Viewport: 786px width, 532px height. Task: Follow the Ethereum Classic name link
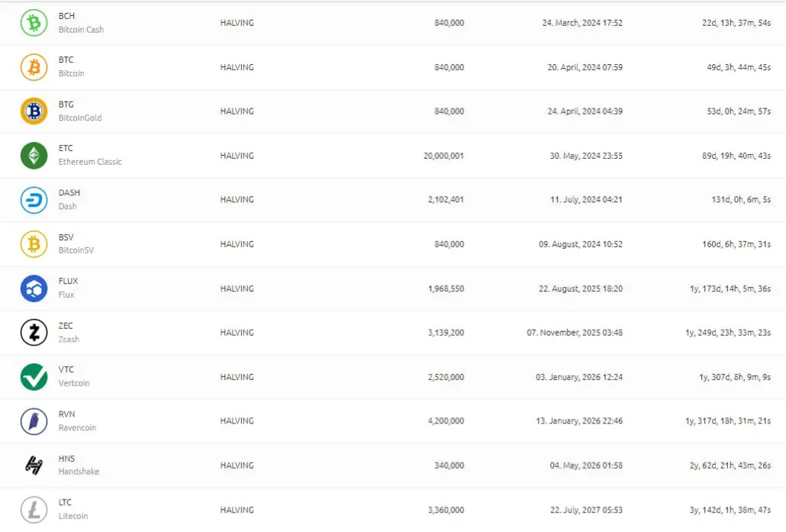[90, 162]
